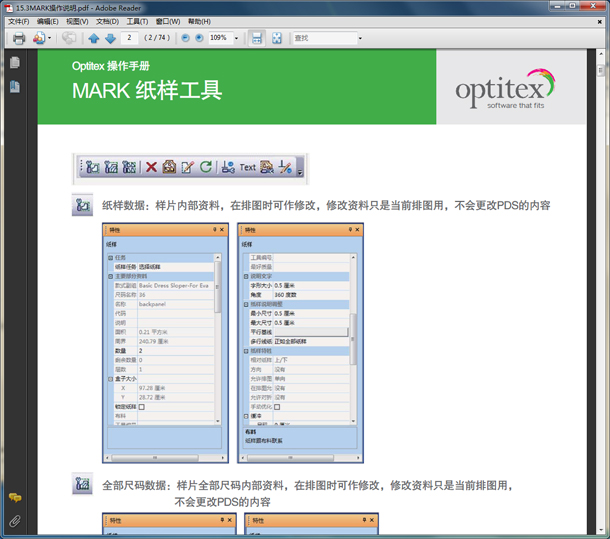This screenshot has height=539, width=610.
Task: Click the 查找 search field
Action: click(325, 38)
